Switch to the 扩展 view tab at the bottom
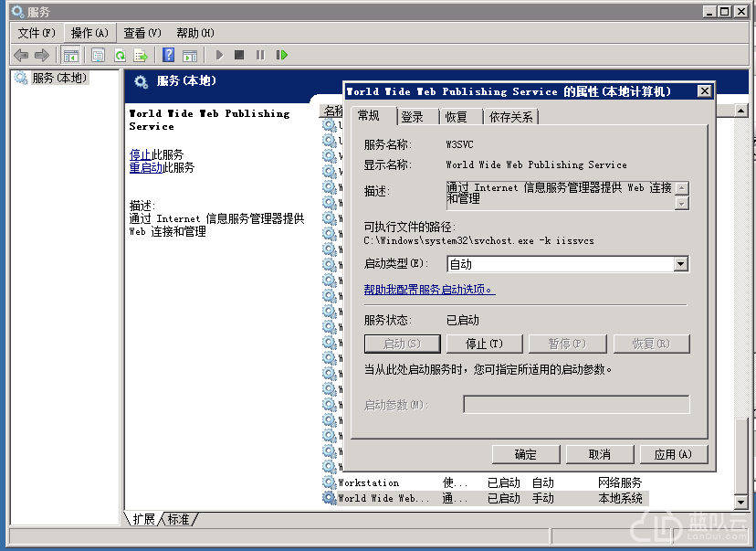 [143, 519]
